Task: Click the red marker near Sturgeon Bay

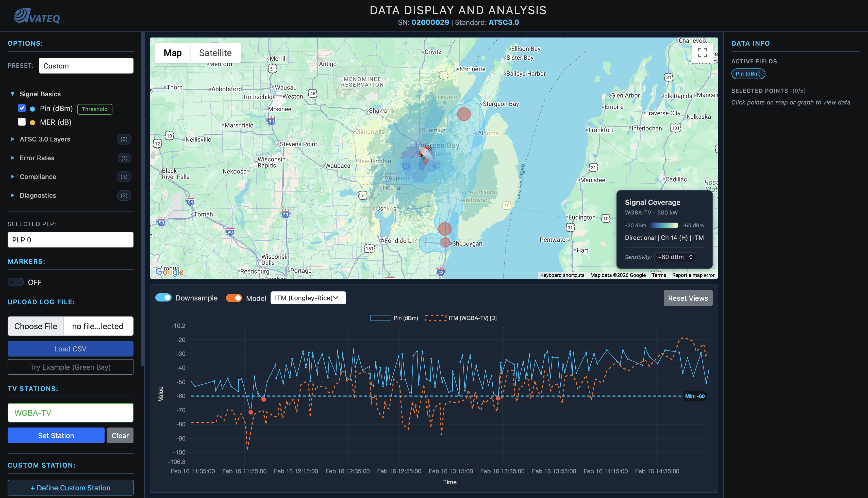Action: click(464, 114)
